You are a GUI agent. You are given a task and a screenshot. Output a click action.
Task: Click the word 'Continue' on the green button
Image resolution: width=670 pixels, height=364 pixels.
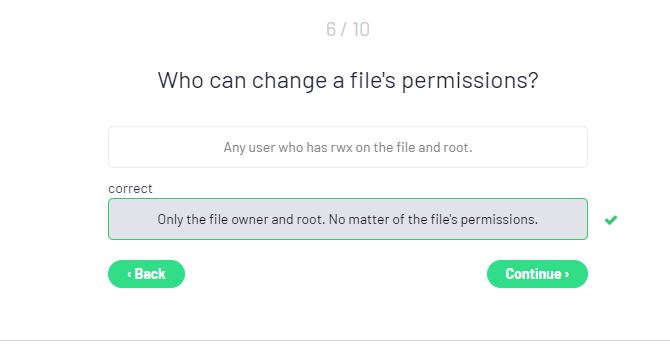tap(533, 274)
